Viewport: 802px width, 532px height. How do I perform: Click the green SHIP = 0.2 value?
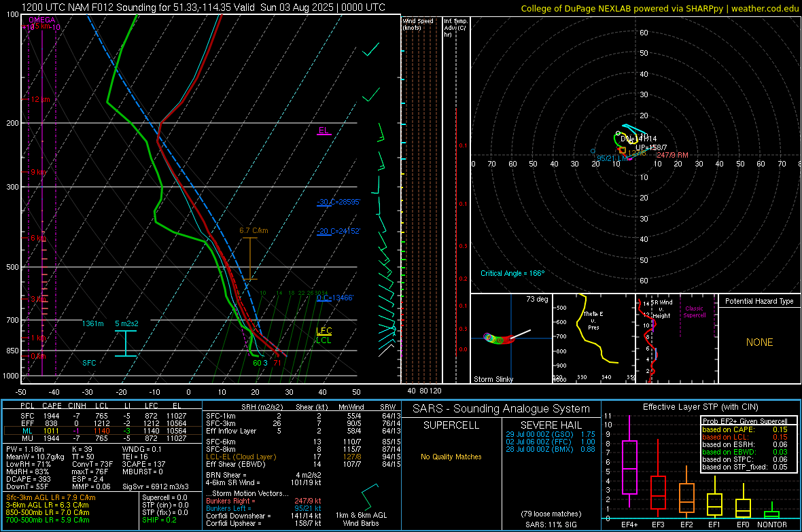(x=159, y=520)
